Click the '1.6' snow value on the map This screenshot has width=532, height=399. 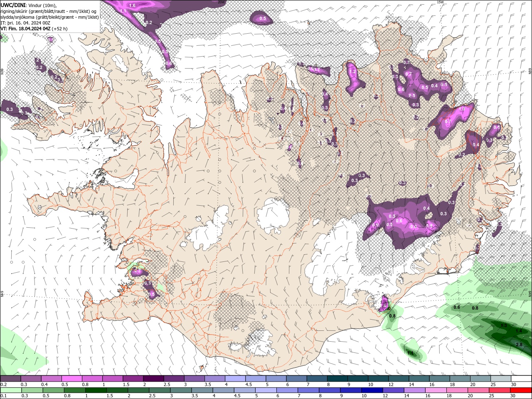[133, 5]
